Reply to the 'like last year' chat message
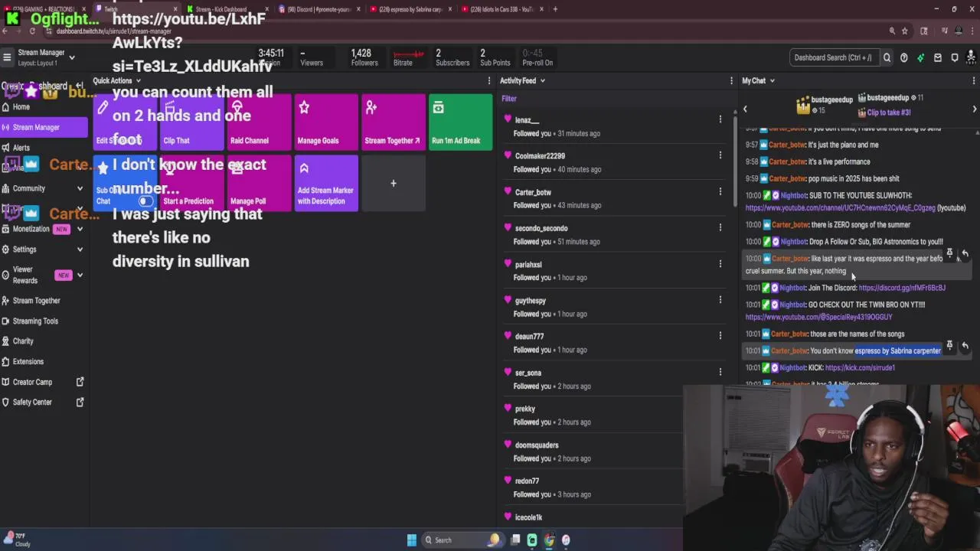Image resolution: width=980 pixels, height=551 pixels. [x=965, y=253]
